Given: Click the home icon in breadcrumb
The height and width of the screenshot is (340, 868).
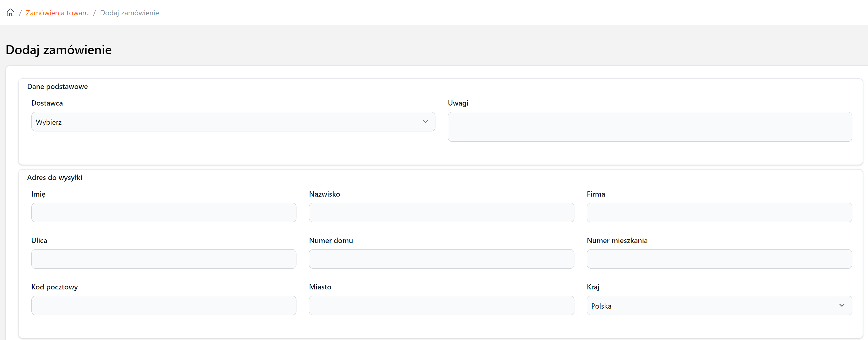Looking at the screenshot, I should click(10, 13).
